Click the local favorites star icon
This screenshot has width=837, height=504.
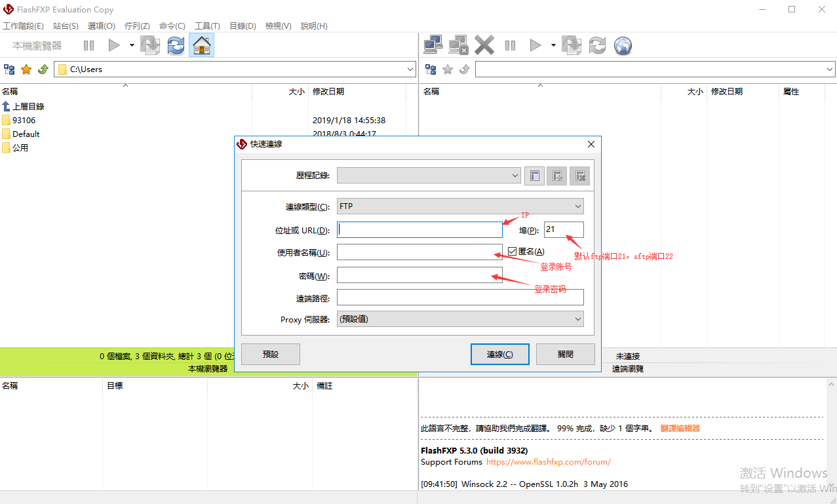(x=26, y=69)
